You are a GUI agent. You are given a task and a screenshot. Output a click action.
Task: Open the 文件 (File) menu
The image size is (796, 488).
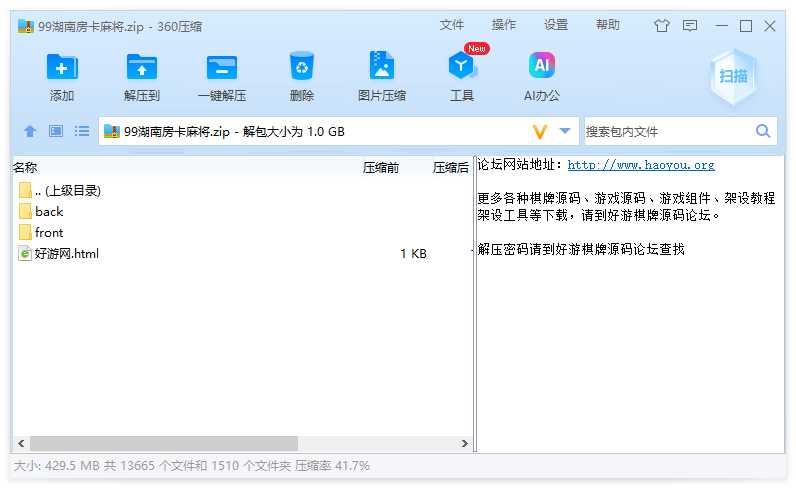[x=451, y=25]
